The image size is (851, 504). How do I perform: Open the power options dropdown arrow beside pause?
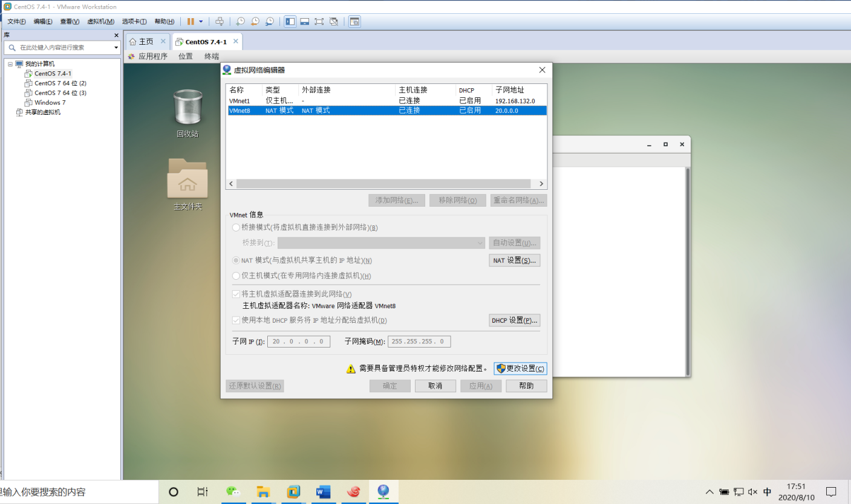pyautogui.click(x=201, y=21)
